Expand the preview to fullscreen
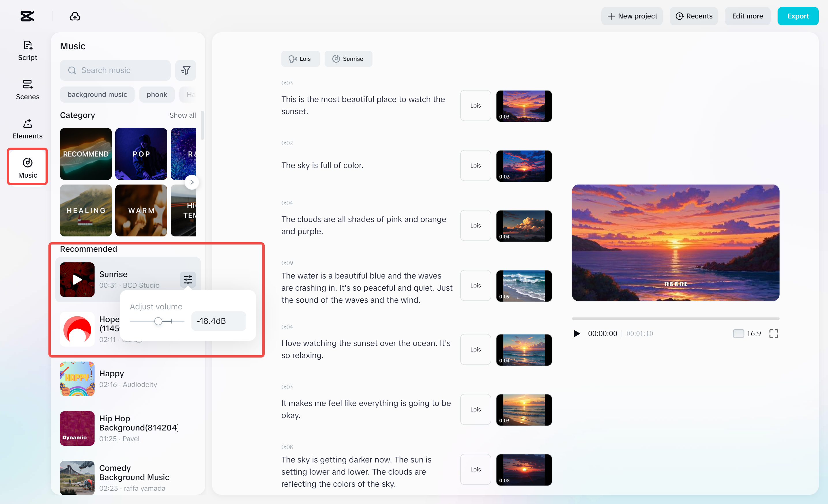This screenshot has height=504, width=828. (x=774, y=333)
